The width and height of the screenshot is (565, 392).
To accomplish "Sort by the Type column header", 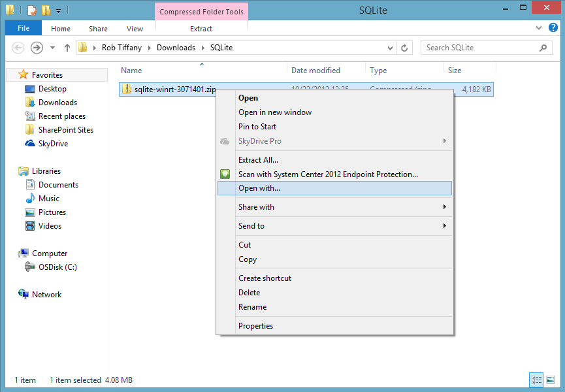I will [405, 71].
